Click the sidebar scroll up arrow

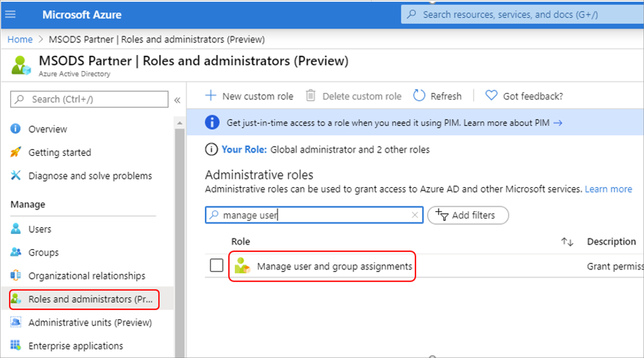180,123
